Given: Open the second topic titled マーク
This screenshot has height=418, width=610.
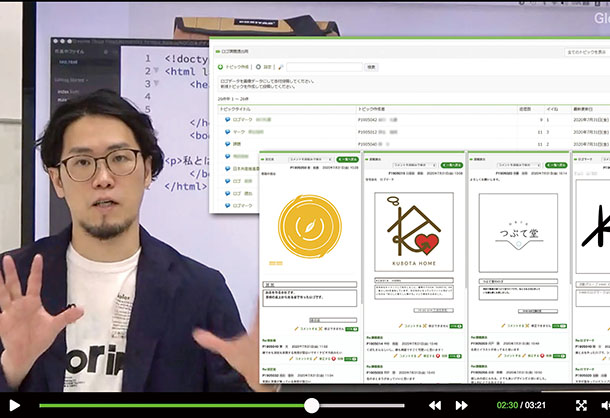Looking at the screenshot, I should pyautogui.click(x=239, y=132).
